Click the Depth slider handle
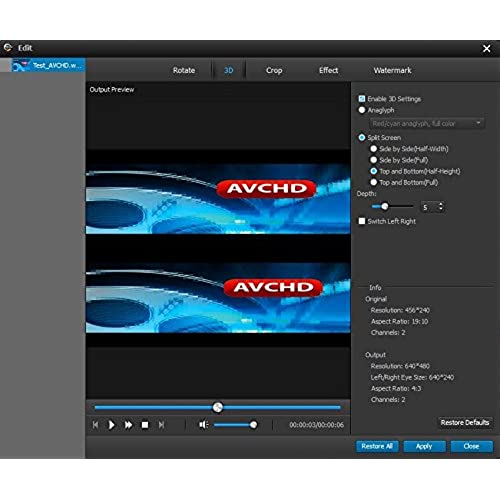500x500 pixels. click(385, 206)
